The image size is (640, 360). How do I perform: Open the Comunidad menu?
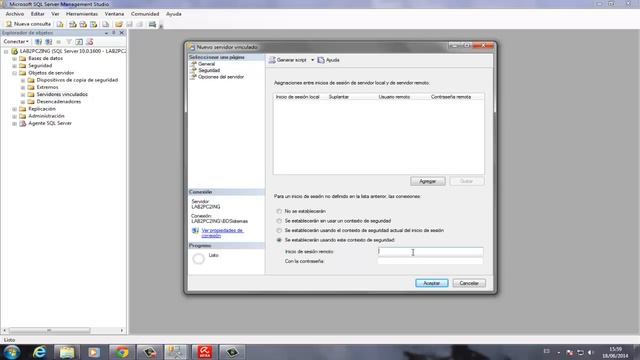point(145,14)
